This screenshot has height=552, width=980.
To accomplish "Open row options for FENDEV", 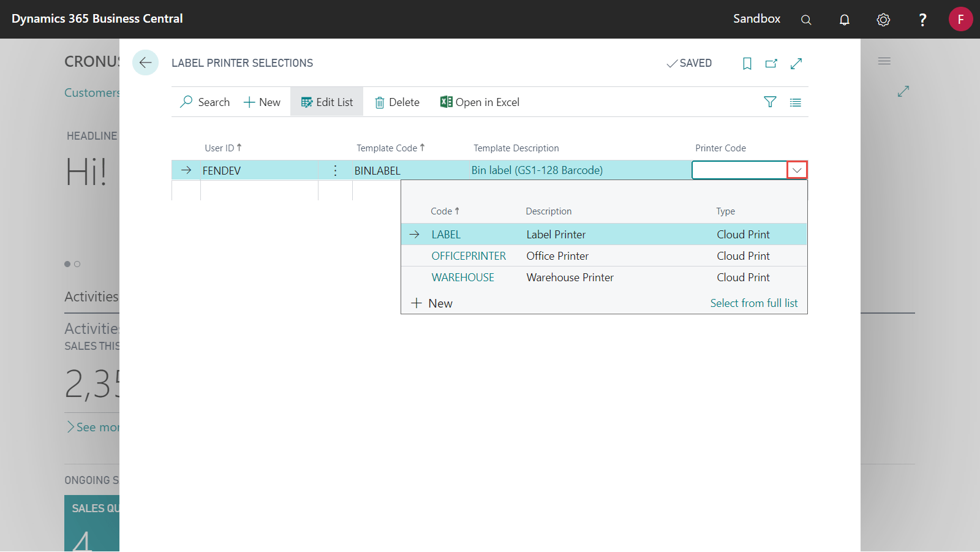I will [335, 170].
